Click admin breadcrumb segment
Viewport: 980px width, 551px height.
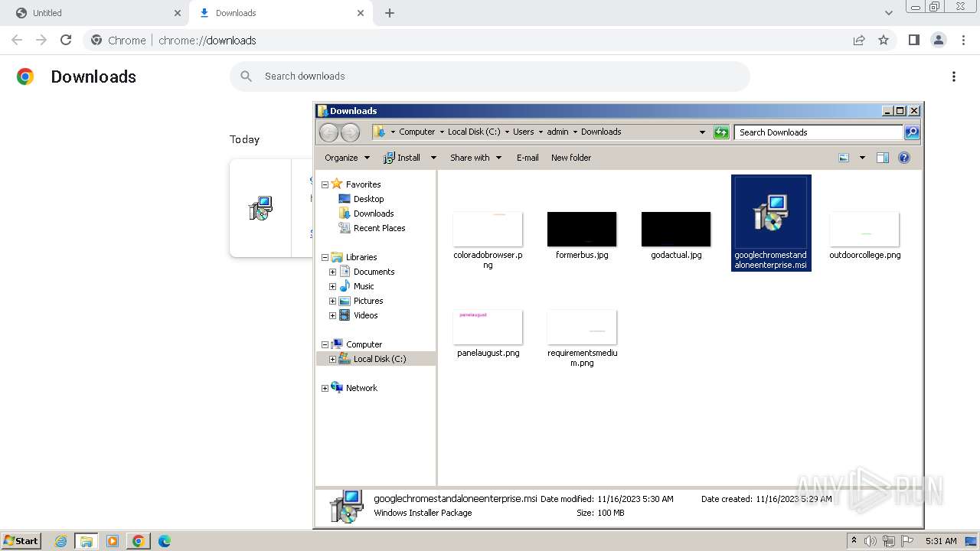point(557,132)
